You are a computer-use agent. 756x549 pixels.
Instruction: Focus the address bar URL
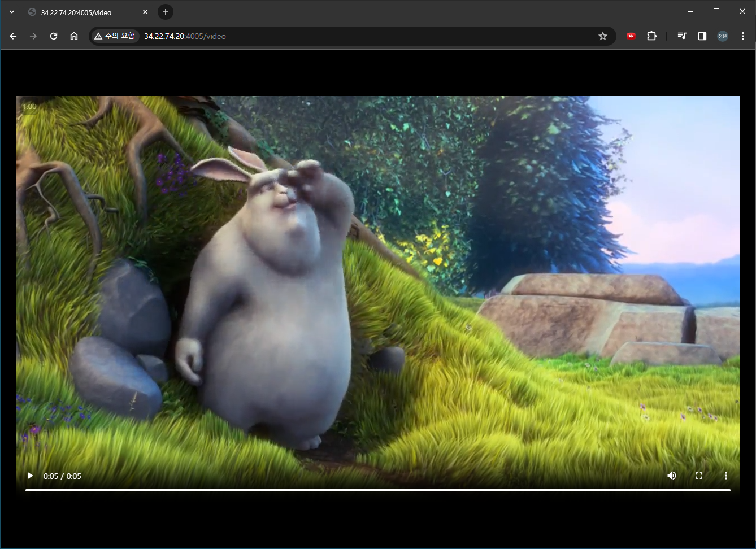pos(185,36)
